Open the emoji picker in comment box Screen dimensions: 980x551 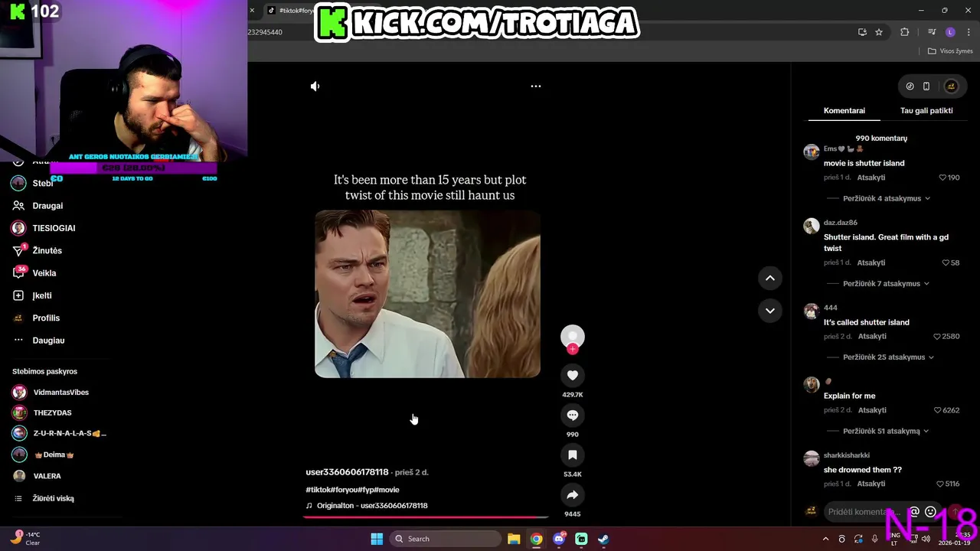930,512
